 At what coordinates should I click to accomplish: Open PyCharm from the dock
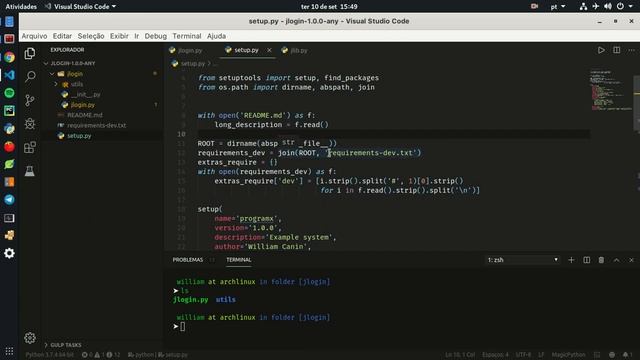[9, 111]
